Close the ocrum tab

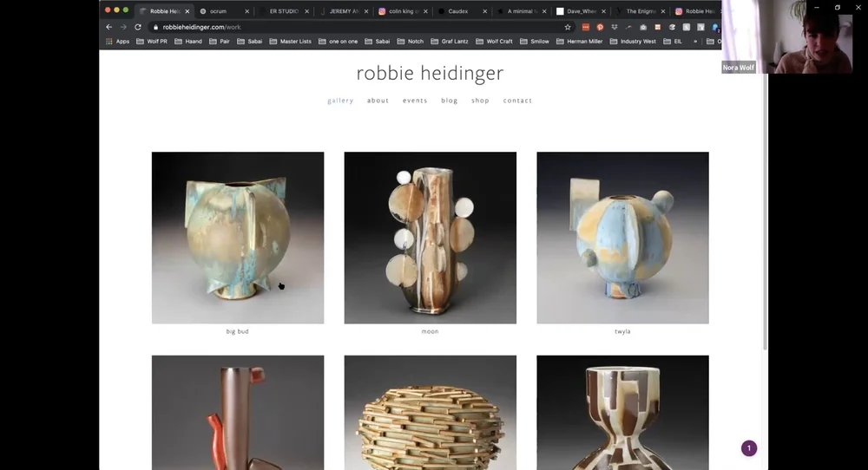pyautogui.click(x=247, y=11)
